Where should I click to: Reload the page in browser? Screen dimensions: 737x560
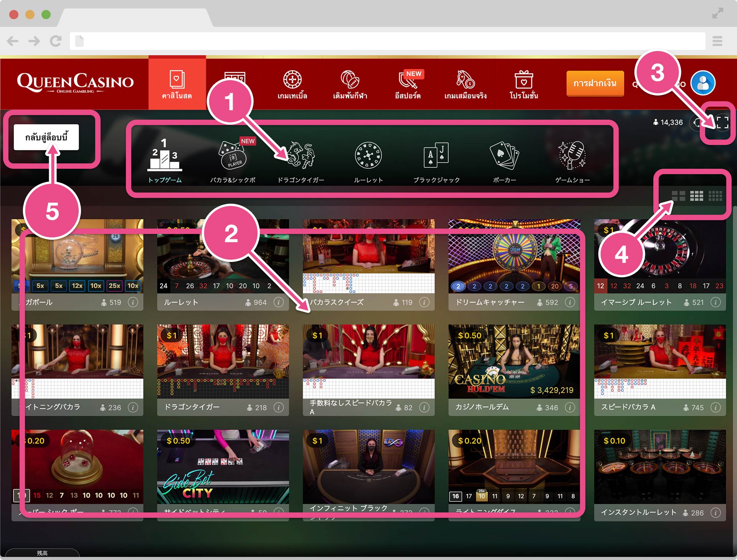(56, 41)
